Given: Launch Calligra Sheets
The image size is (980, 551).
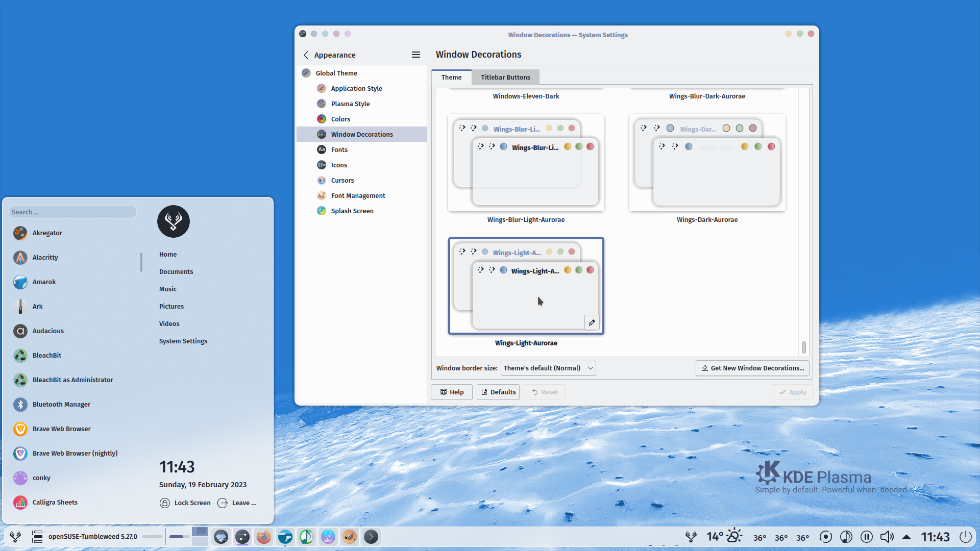Looking at the screenshot, I should (x=73, y=503).
